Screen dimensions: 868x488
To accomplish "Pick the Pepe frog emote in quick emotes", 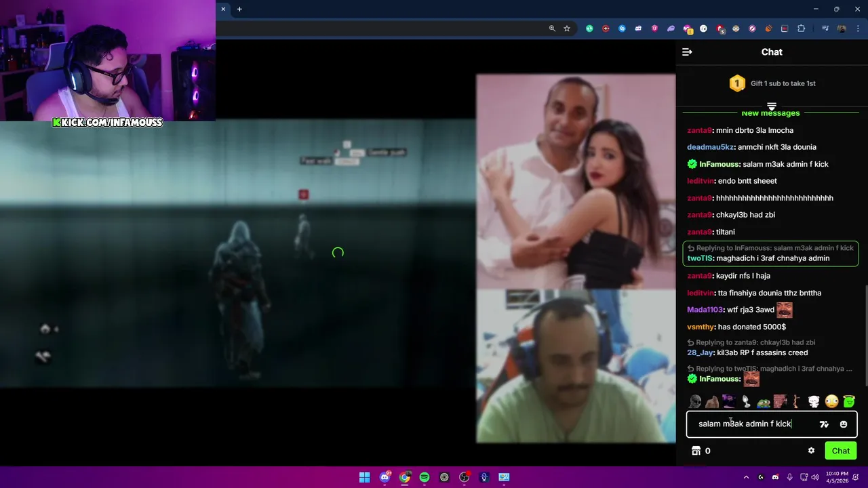I will pyautogui.click(x=764, y=402).
